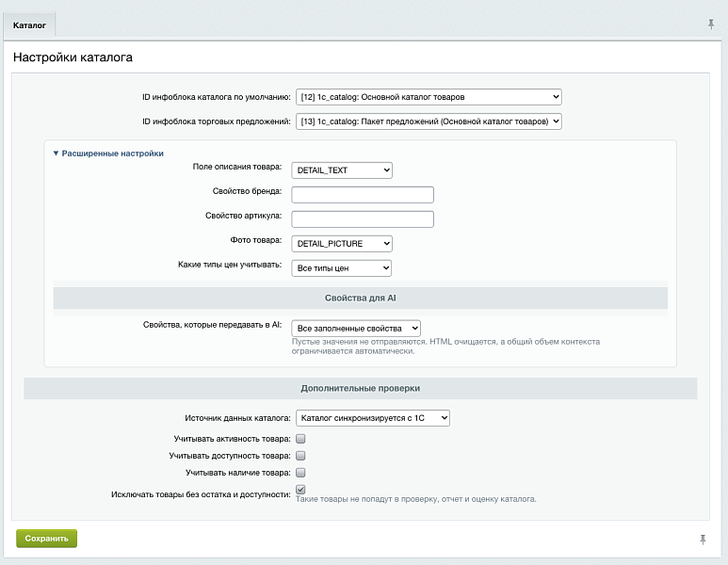Click the Дополнительные проверки section header
The image size is (728, 565).
(x=361, y=388)
